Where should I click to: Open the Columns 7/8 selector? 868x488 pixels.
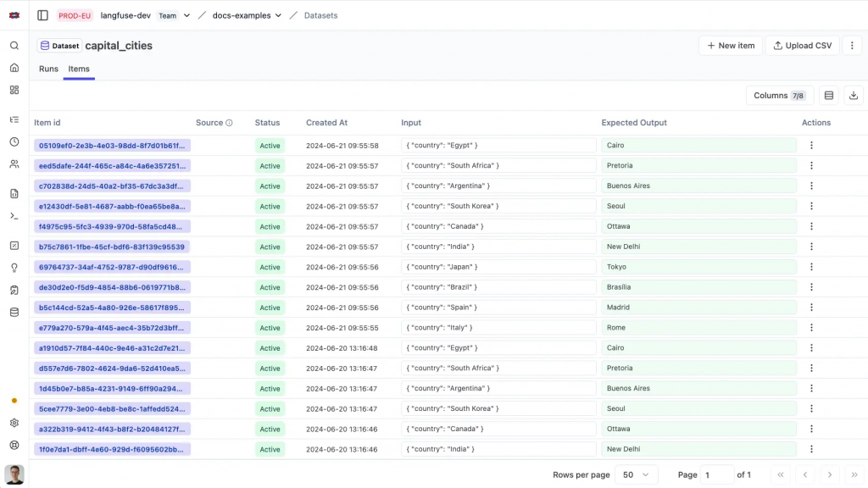[780, 95]
